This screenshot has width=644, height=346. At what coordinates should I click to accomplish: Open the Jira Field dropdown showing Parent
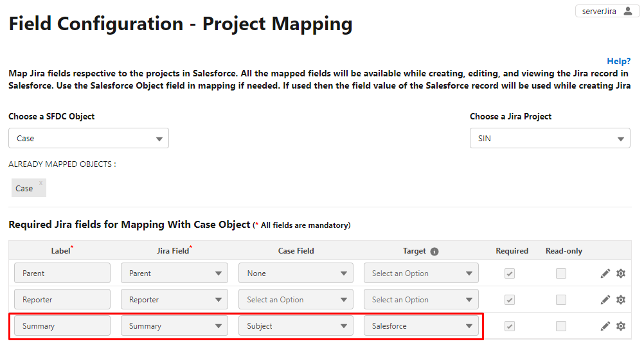pyautogui.click(x=174, y=273)
